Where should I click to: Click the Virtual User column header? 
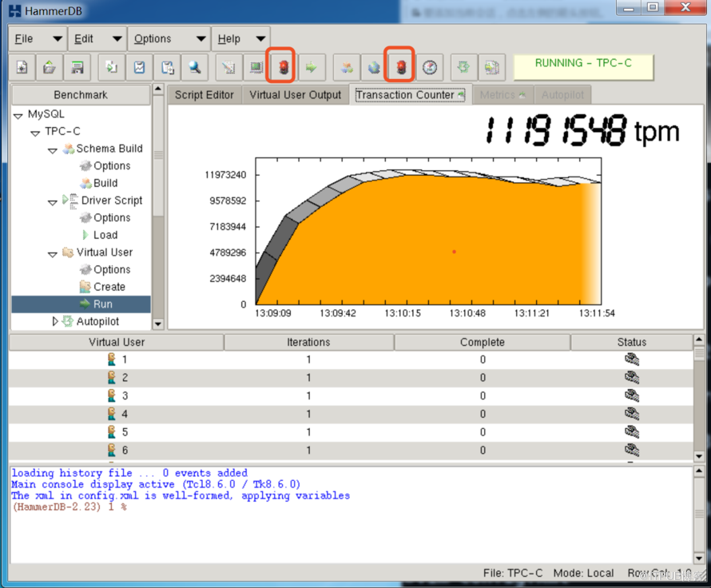(117, 342)
